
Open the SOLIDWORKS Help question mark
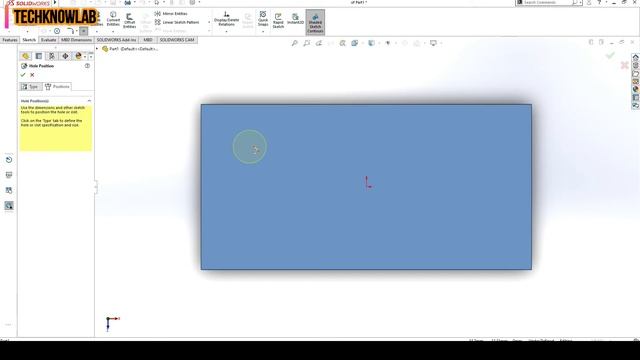click(x=599, y=2)
